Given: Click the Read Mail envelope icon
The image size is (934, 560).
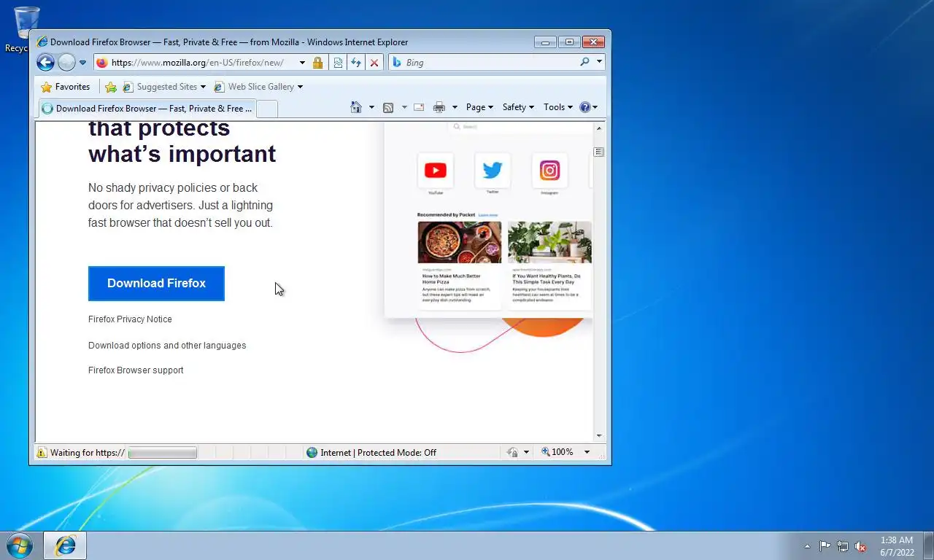Looking at the screenshot, I should point(419,107).
